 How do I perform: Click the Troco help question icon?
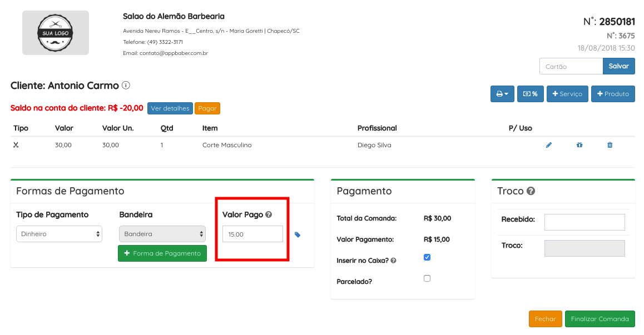531,191
